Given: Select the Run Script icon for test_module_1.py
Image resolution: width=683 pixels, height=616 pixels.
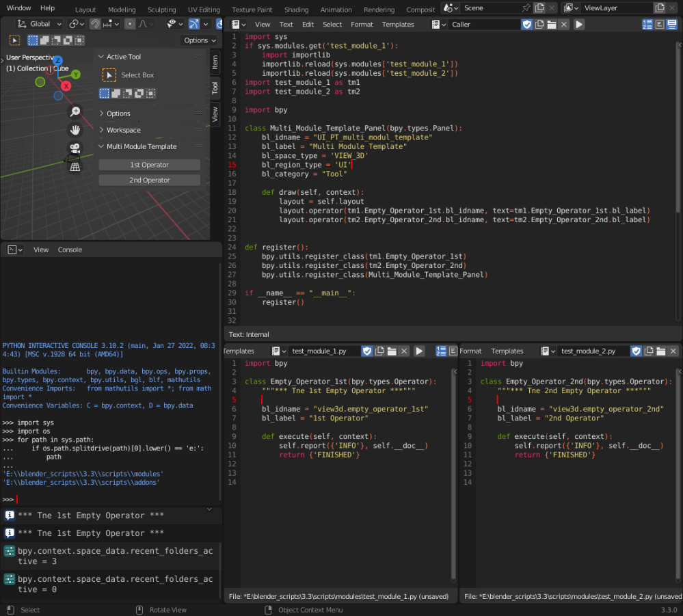Looking at the screenshot, I should click(419, 351).
